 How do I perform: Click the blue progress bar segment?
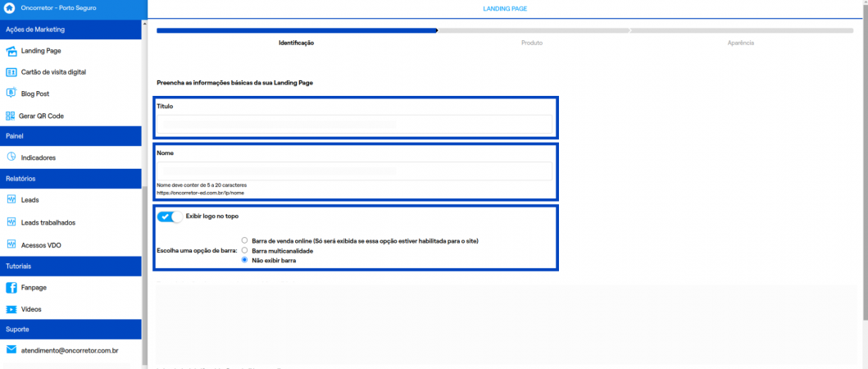click(298, 30)
